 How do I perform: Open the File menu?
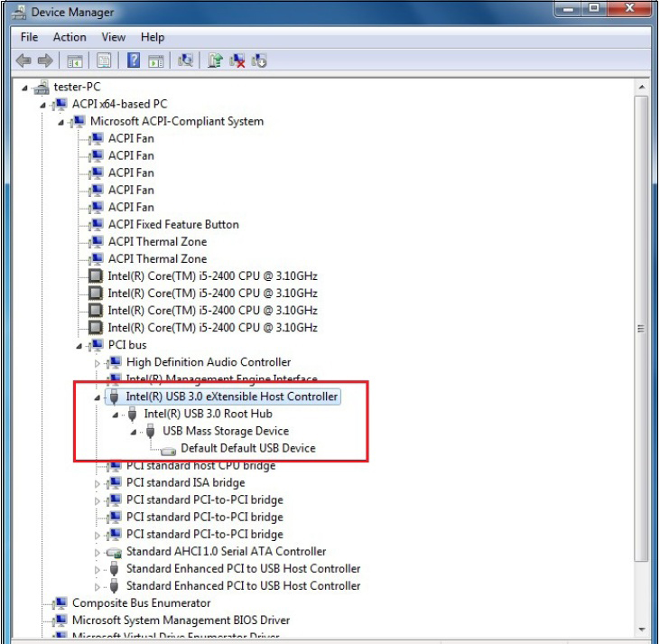coord(29,37)
